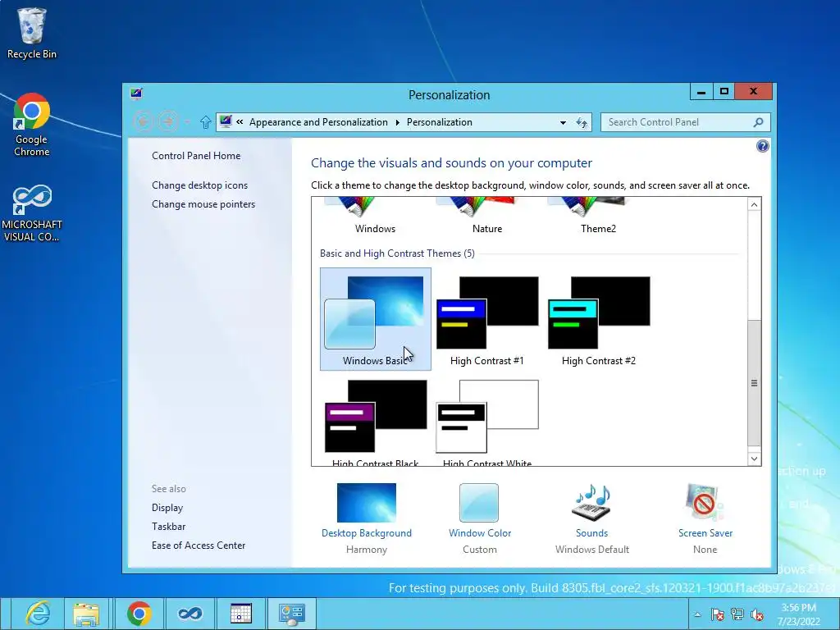
Task: Open the Window Color swatch
Action: coord(479,503)
